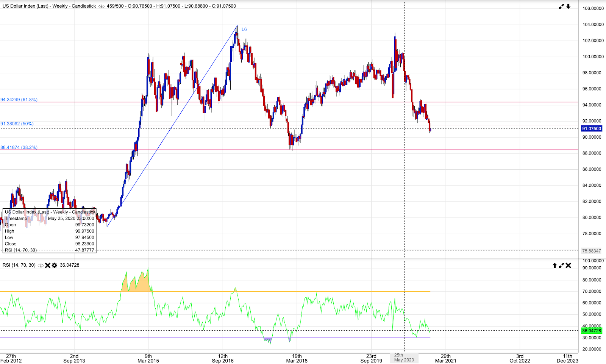Click the 106.00000 price axis label
Image resolution: width=606 pixels, height=364 pixels.
[x=593, y=8]
